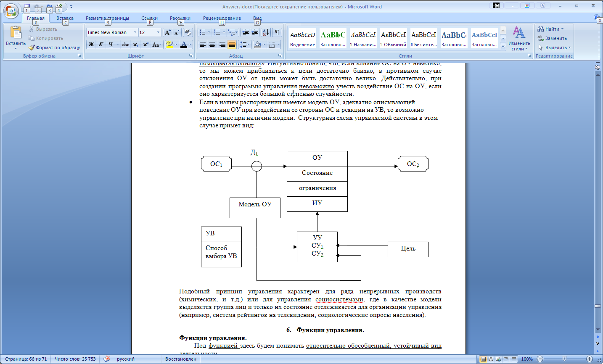Image resolution: width=603 pixels, height=364 pixels.
Task: Zoom out with minus button
Action: tap(540, 359)
